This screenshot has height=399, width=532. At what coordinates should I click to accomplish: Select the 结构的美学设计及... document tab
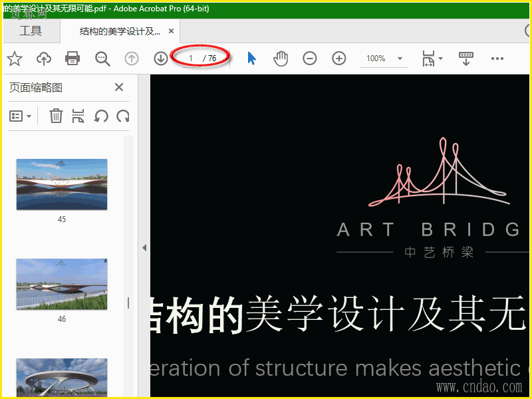[x=120, y=31]
